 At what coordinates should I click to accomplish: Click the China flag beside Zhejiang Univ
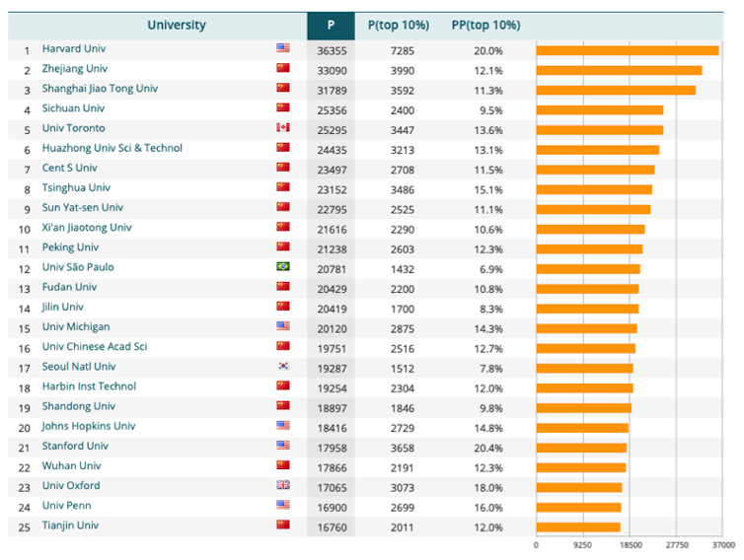click(283, 69)
